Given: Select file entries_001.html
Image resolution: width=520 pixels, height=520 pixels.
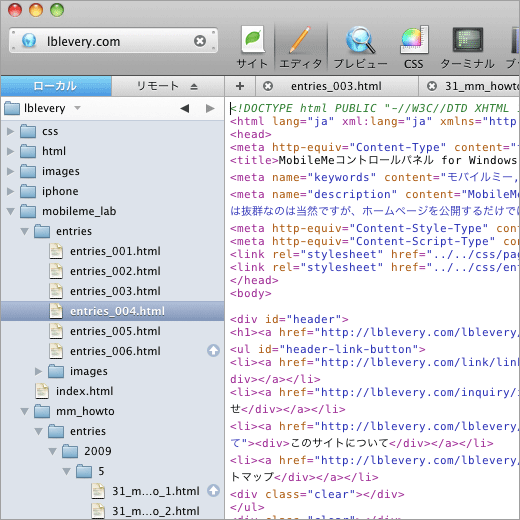Looking at the screenshot, I should (113, 251).
